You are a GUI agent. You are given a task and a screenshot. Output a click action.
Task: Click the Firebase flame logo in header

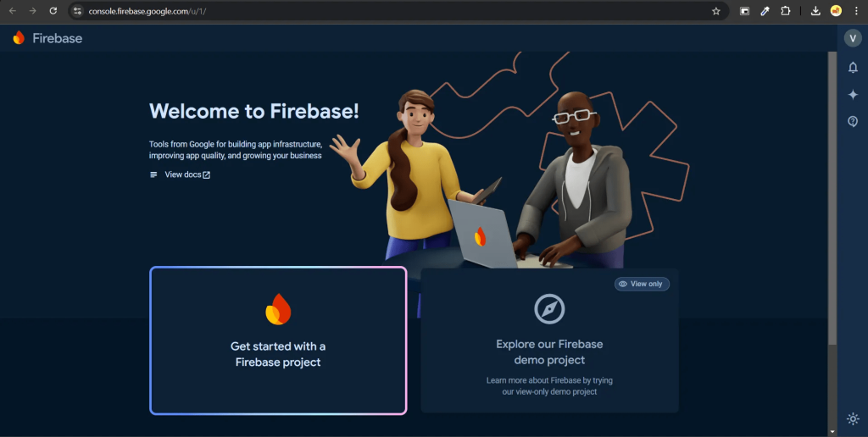point(19,37)
